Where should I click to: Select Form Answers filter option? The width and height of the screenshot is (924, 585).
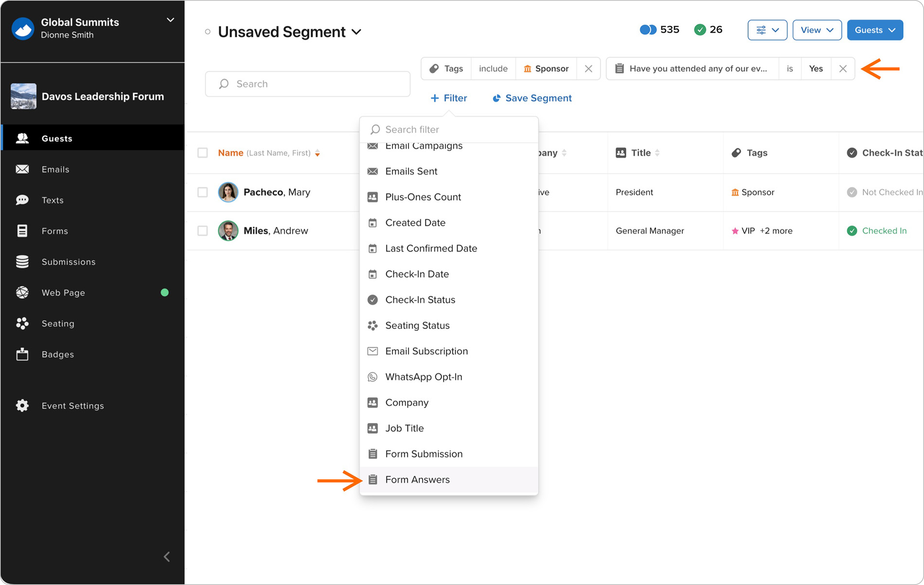449,480
